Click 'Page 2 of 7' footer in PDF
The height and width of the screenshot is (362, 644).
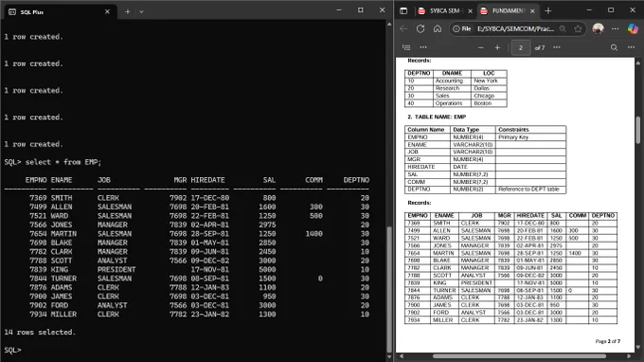[608, 341]
